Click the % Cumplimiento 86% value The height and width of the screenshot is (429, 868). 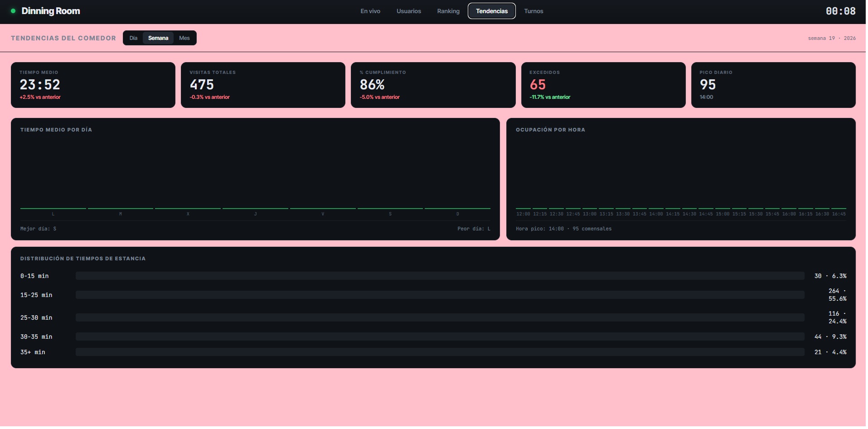[x=373, y=85]
